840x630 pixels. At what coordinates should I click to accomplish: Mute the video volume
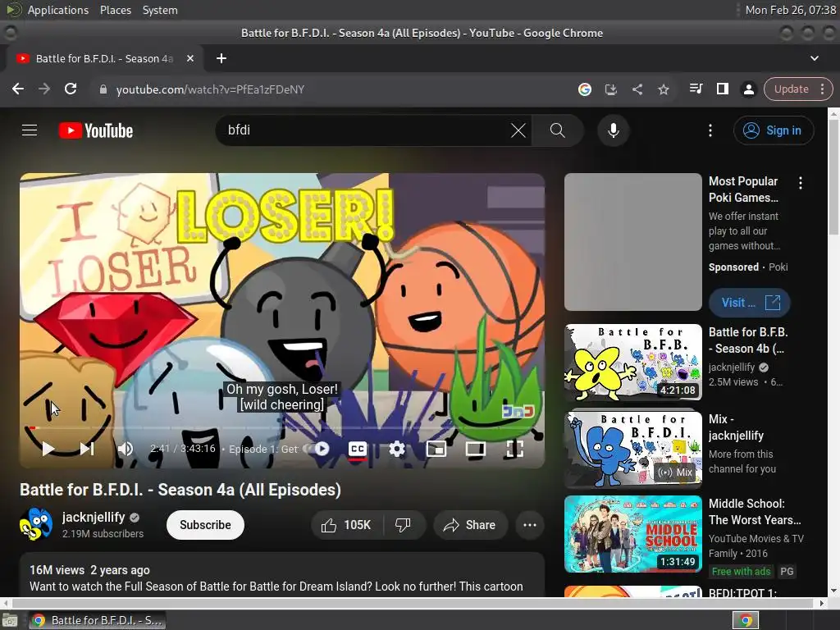(125, 449)
